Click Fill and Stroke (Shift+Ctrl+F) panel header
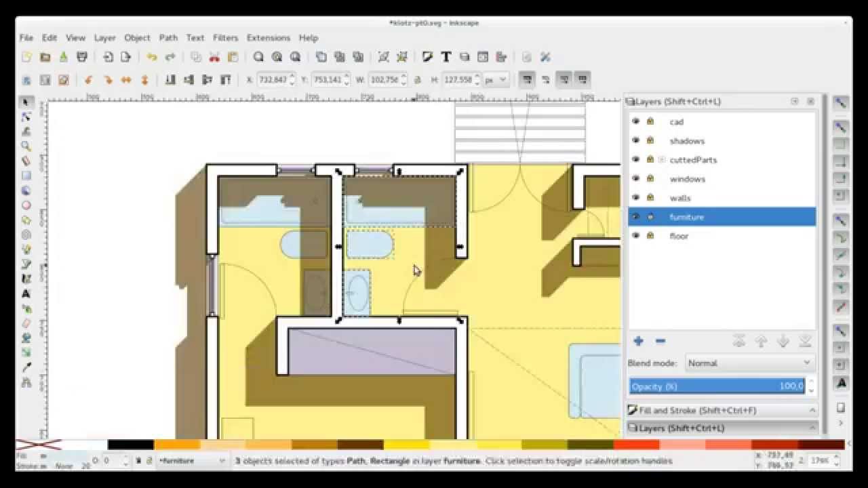868x488 pixels. click(722, 410)
